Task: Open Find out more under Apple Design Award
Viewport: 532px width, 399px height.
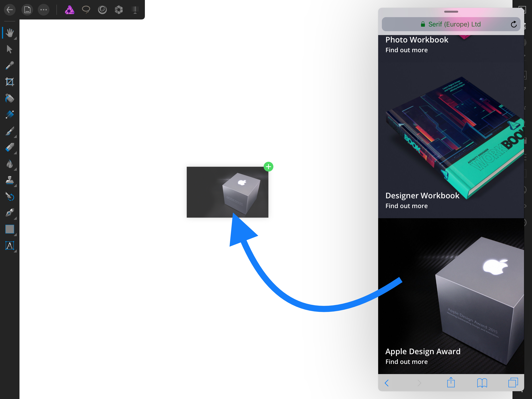Action: point(406,362)
